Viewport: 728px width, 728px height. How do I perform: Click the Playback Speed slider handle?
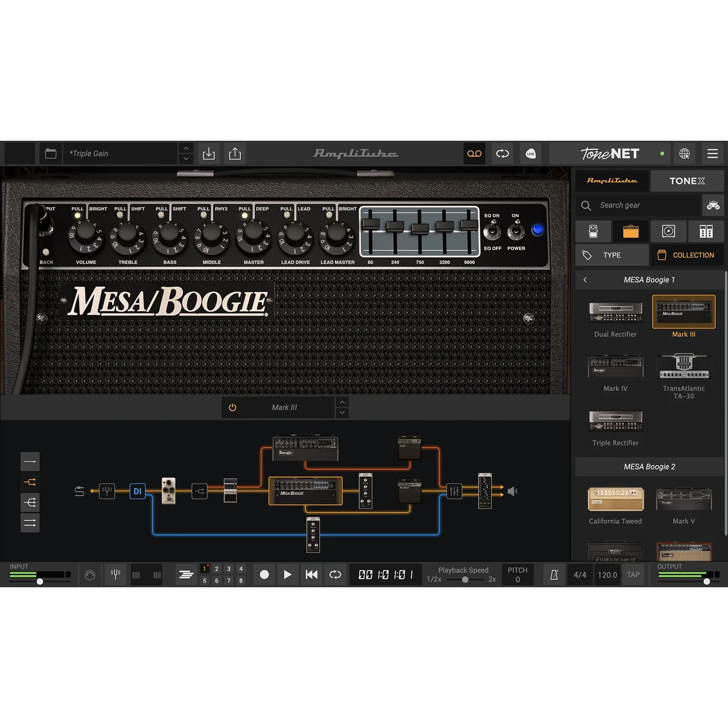coord(465,579)
